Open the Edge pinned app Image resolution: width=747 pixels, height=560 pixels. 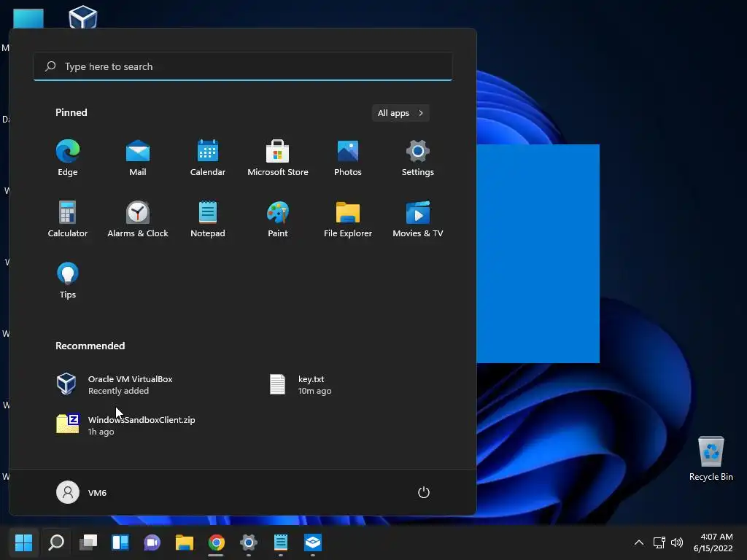click(x=68, y=157)
